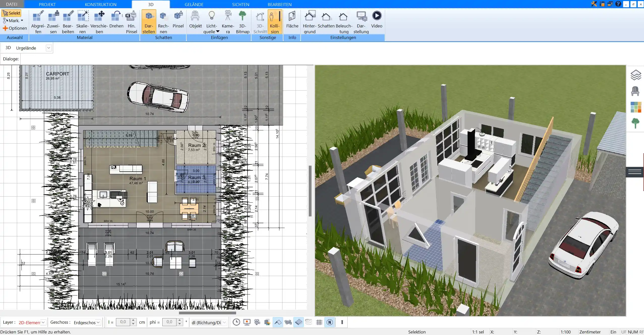Open the Geschoss Erdgeschoss dropdown
Viewport: 644px width, 335px height.
pos(99,322)
